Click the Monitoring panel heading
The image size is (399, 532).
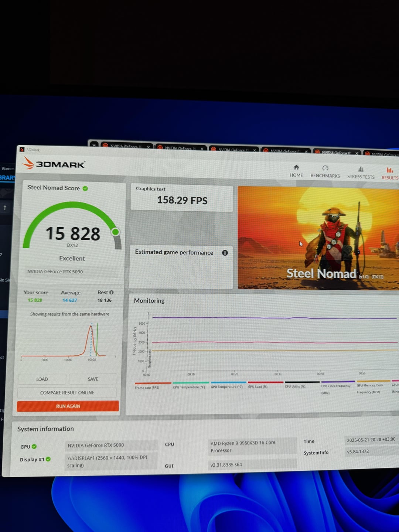point(149,301)
